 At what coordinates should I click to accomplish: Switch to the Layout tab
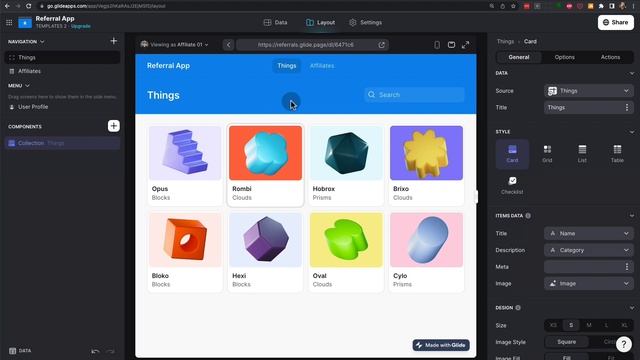point(320,22)
